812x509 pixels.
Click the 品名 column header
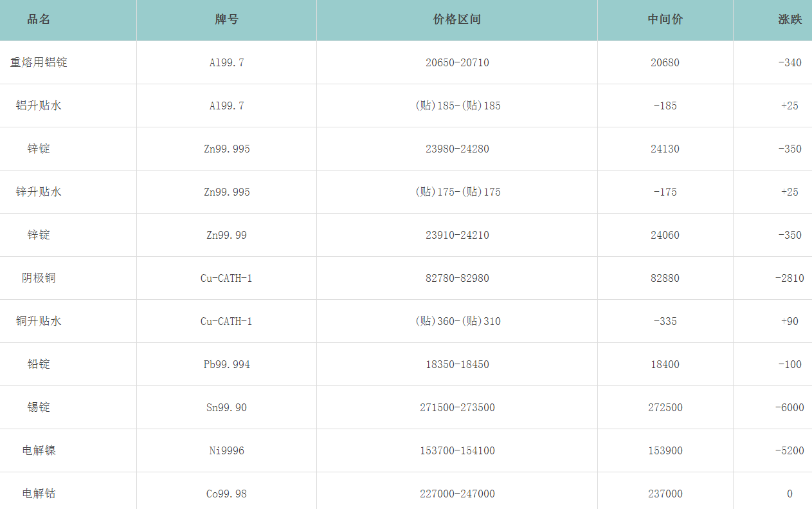pos(39,19)
